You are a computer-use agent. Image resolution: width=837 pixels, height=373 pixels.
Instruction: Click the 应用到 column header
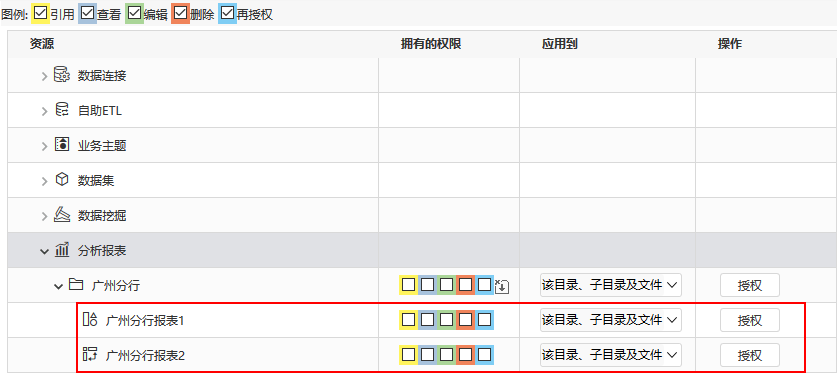click(x=559, y=44)
